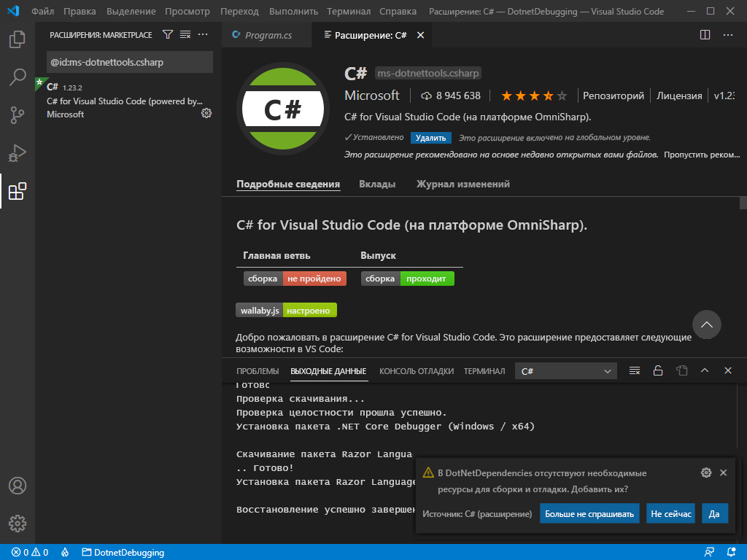Image resolution: width=747 pixels, height=560 pixels.
Task: Switch to the Вклады extension tab
Action: [x=377, y=184]
